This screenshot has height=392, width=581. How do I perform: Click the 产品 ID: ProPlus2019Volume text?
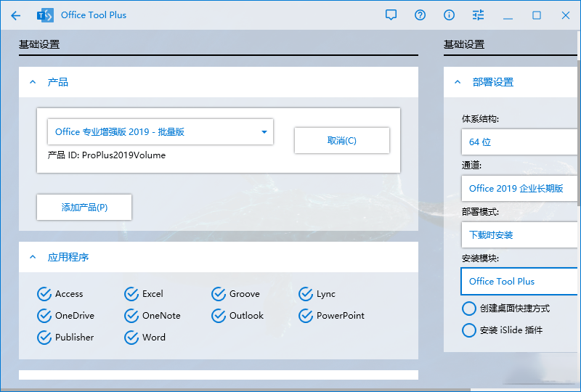point(107,155)
